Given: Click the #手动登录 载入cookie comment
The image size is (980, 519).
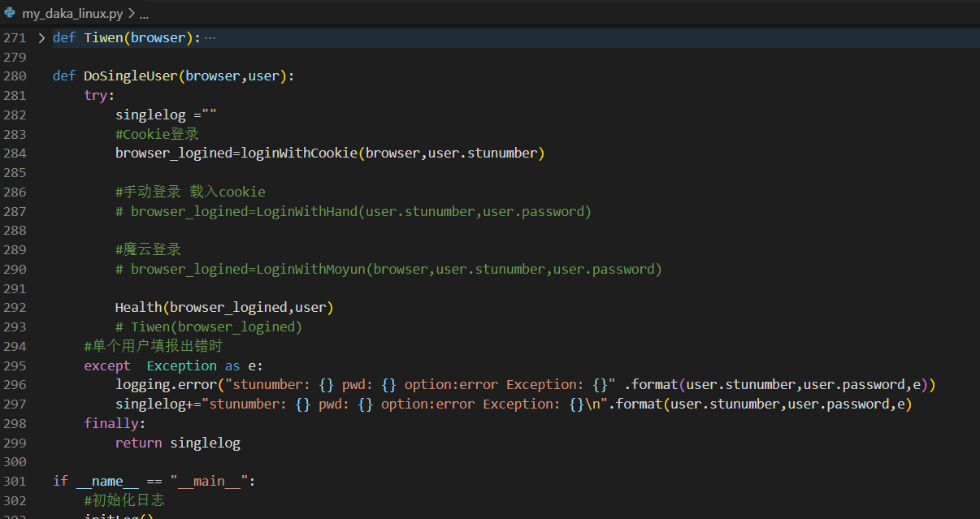Looking at the screenshot, I should pyautogui.click(x=190, y=192).
